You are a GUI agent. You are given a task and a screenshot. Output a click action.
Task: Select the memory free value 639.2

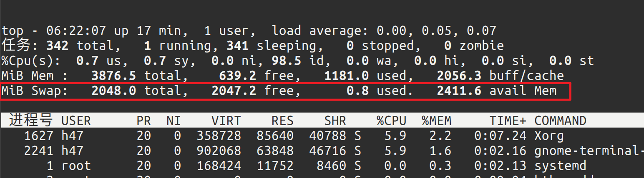[x=237, y=76]
